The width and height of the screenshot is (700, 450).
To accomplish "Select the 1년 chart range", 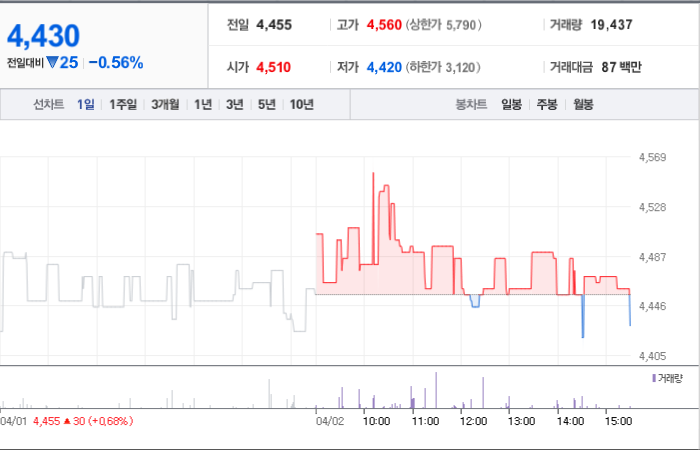I will click(203, 104).
